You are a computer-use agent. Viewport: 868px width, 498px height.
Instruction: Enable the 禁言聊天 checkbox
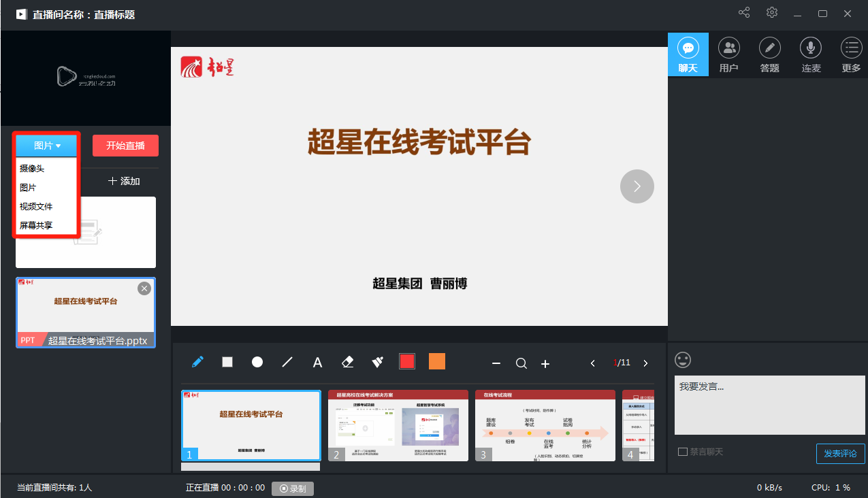point(683,452)
